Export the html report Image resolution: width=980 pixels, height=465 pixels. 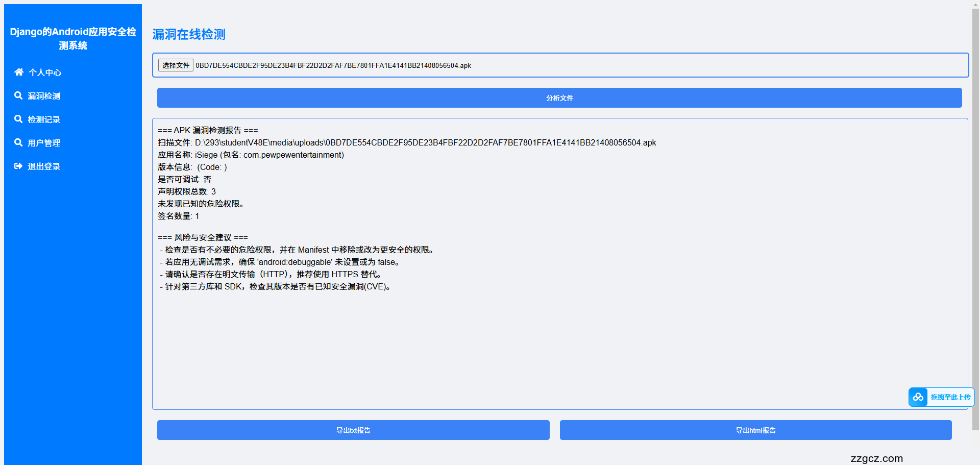coord(755,430)
